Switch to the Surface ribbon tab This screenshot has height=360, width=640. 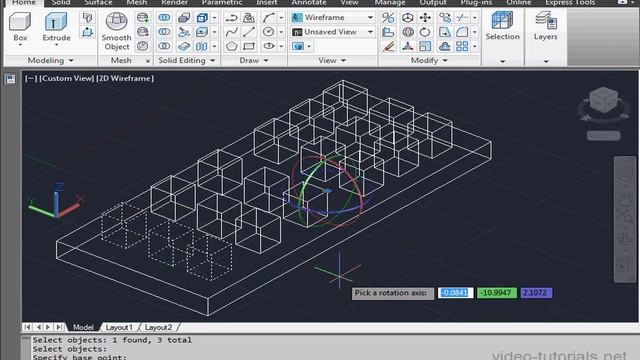point(98,2)
